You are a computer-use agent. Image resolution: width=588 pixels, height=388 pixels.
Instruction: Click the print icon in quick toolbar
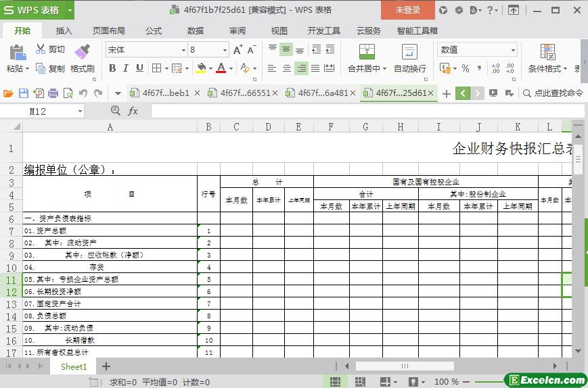pos(53,93)
